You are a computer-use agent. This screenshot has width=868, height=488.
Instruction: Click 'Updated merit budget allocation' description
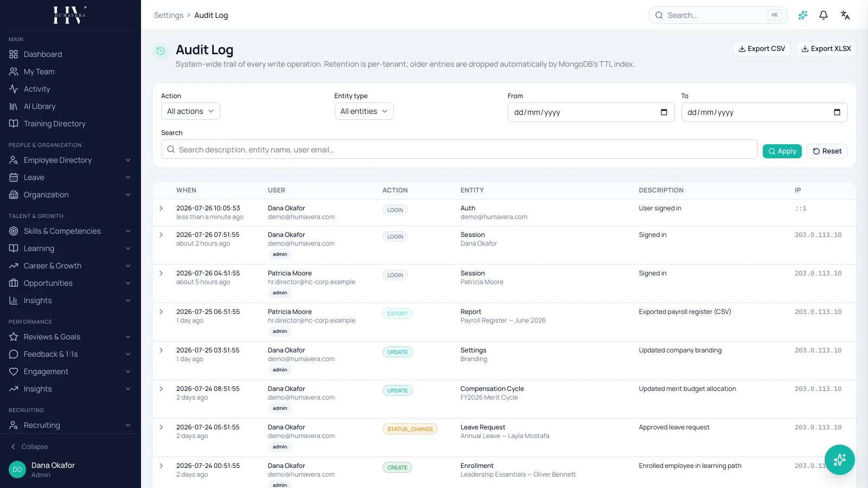687,389
